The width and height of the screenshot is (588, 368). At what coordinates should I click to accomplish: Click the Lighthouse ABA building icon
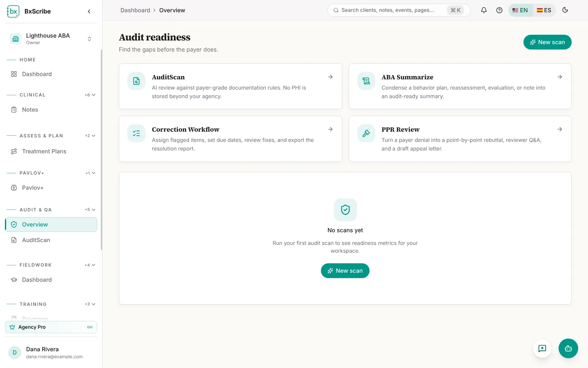point(16,39)
